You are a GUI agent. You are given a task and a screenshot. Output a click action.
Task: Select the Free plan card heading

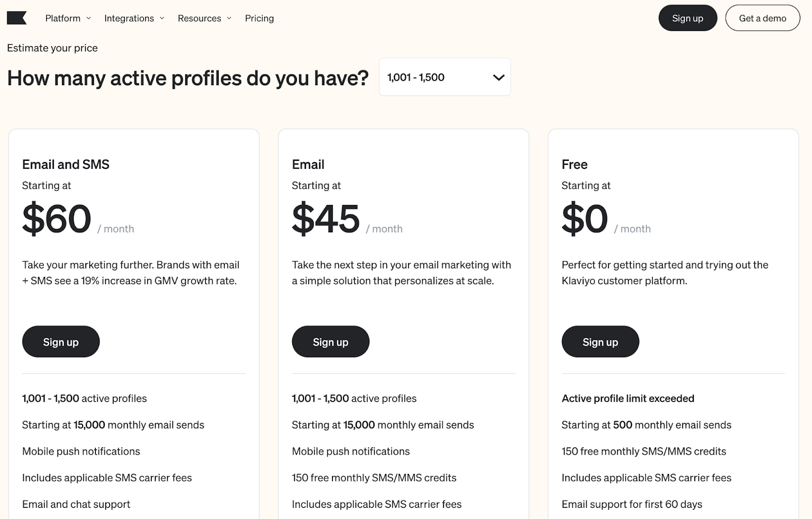pos(574,164)
